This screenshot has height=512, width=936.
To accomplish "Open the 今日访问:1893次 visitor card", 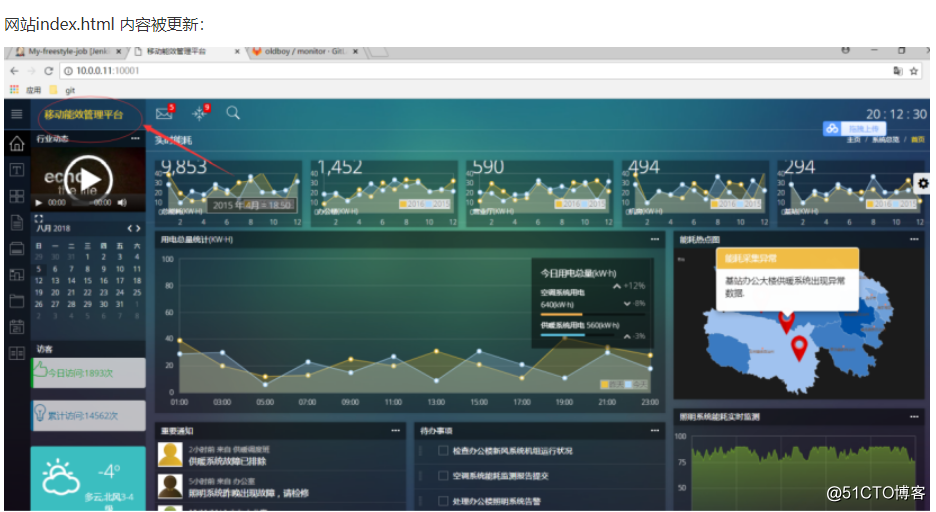I will 88,373.
